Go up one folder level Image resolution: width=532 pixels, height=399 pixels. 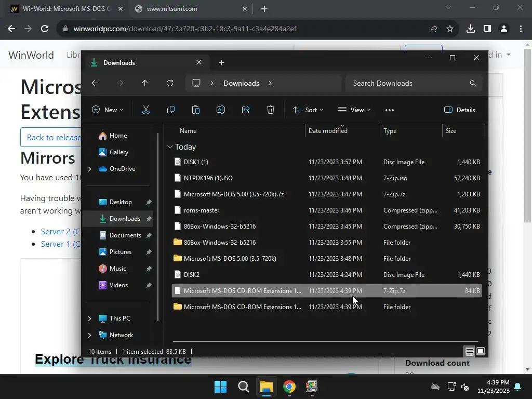145,83
